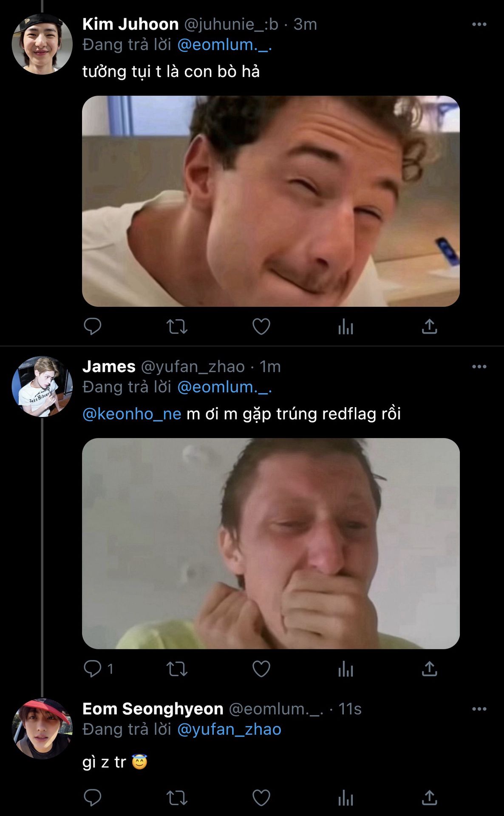Retweet James's redflag tweet

[x=176, y=669]
